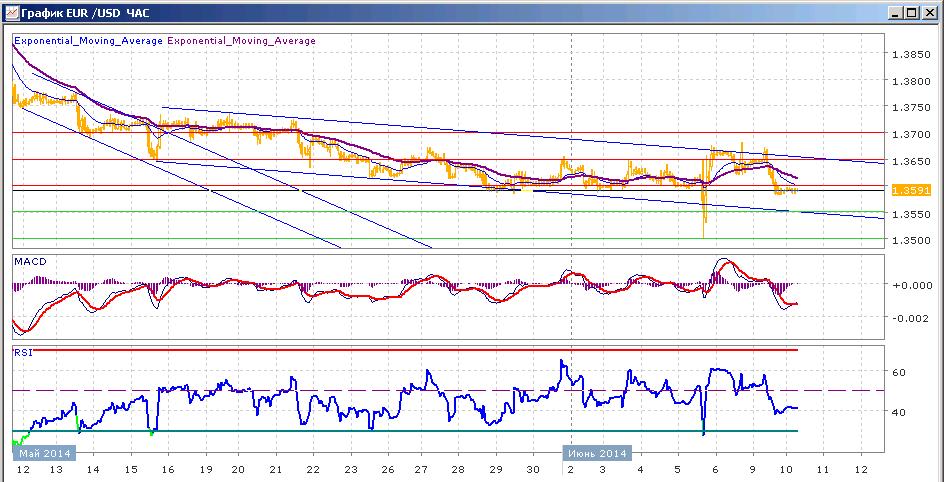Maximize the EUR/USD chart window
944x482 pixels.
[x=912, y=11]
